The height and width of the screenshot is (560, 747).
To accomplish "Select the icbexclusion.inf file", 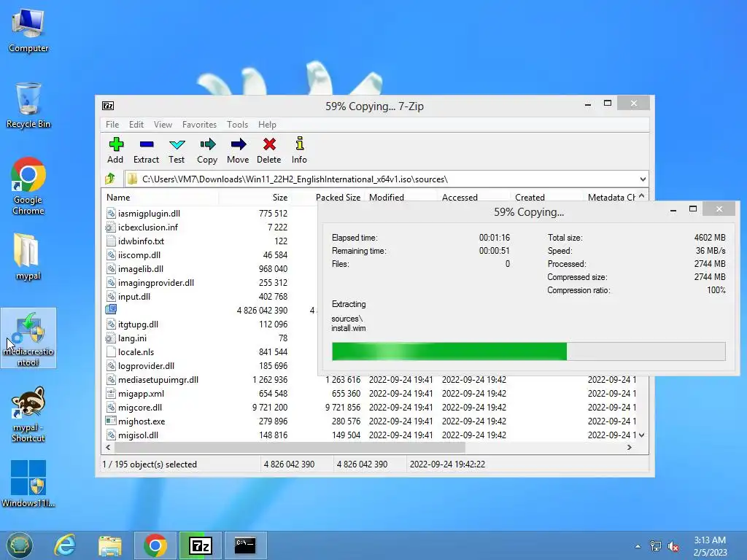I will pyautogui.click(x=147, y=227).
